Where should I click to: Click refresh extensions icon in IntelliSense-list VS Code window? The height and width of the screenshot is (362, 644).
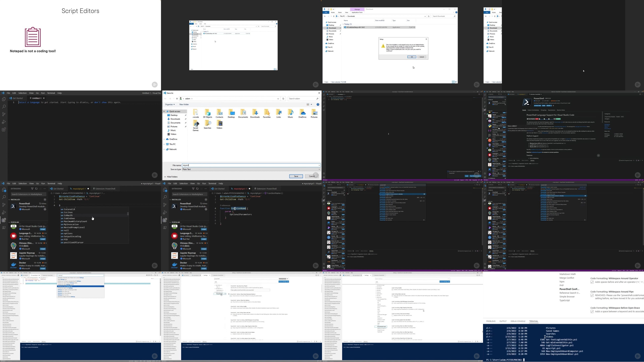pyautogui.click(x=36, y=189)
